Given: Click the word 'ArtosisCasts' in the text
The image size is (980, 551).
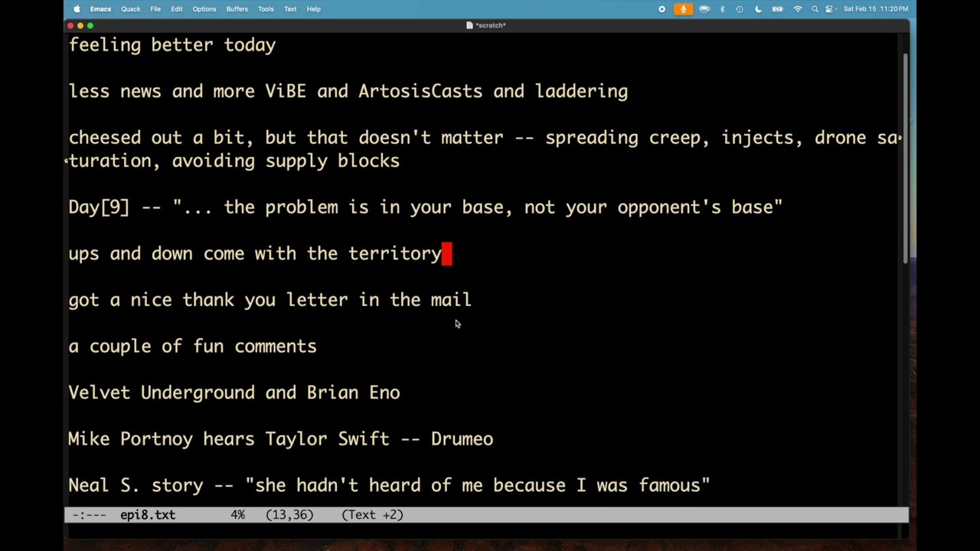Looking at the screenshot, I should 420,92.
